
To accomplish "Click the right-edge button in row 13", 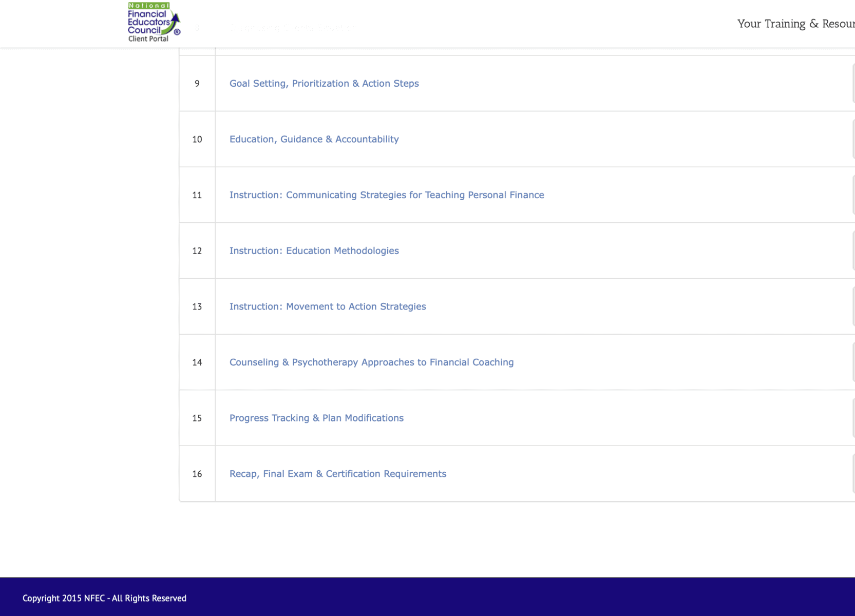I will (853, 306).
